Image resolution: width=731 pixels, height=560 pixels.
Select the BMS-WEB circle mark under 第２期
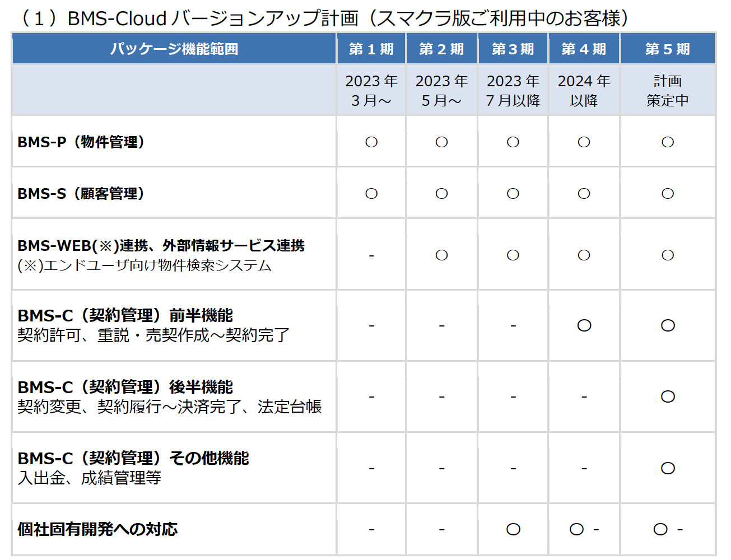click(441, 255)
